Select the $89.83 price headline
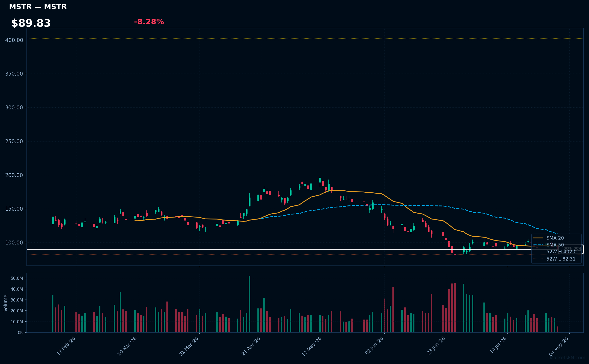This screenshot has height=364, width=589. tap(31, 23)
